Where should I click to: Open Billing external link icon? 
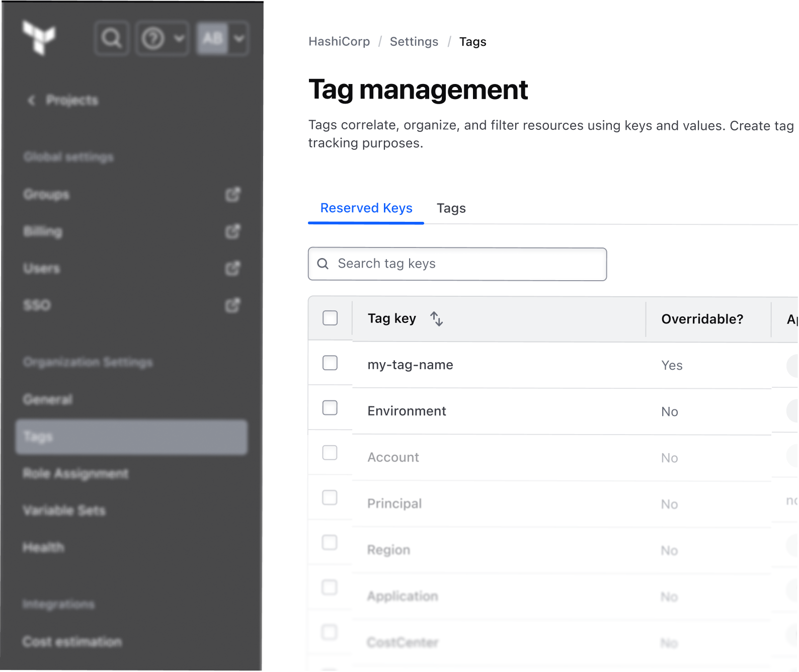pyautogui.click(x=232, y=231)
